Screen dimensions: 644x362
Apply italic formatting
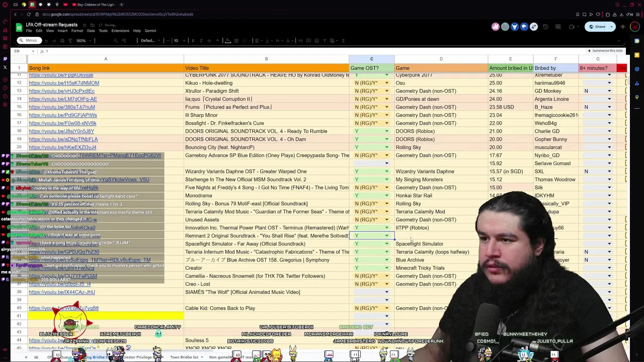pos(201,41)
